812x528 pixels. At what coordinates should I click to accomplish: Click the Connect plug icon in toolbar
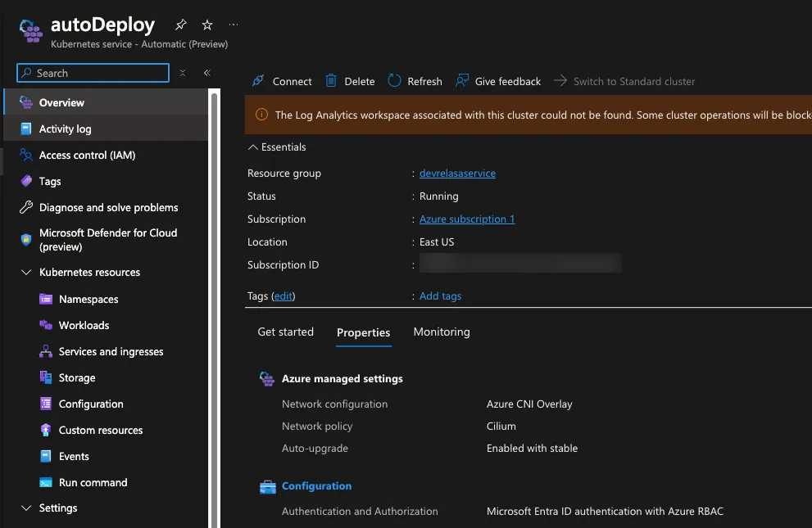point(258,81)
